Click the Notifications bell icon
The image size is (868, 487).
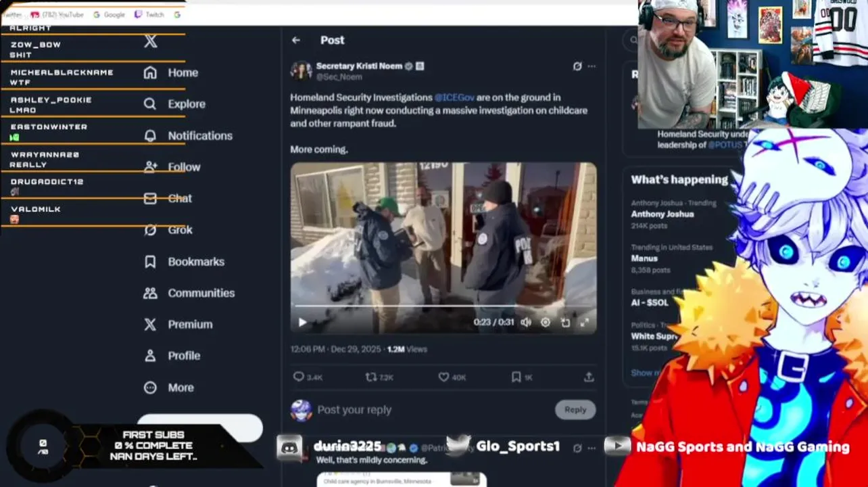coord(150,135)
